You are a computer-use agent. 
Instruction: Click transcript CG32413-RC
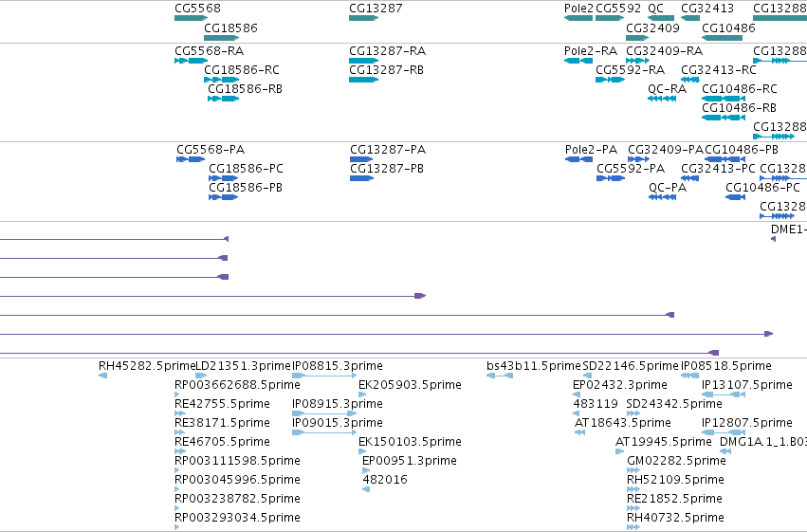tap(690, 80)
